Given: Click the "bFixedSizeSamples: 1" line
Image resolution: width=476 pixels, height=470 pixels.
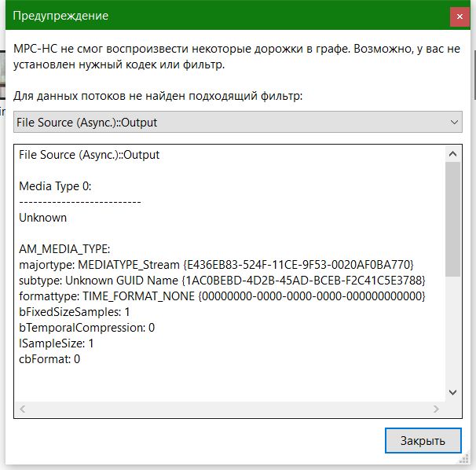Looking at the screenshot, I should (x=75, y=312).
